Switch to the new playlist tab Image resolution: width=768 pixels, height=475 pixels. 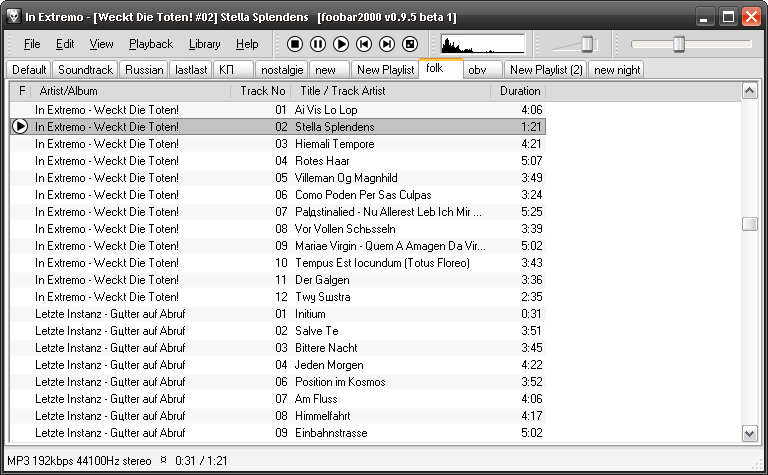click(x=330, y=70)
